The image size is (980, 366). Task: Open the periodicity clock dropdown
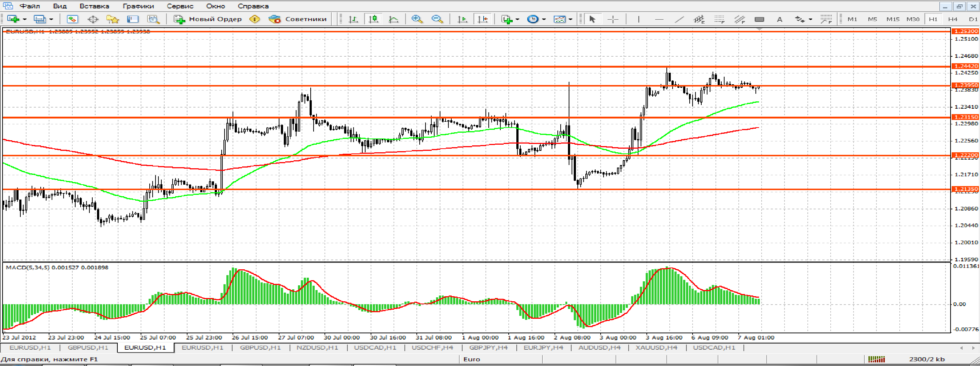544,19
